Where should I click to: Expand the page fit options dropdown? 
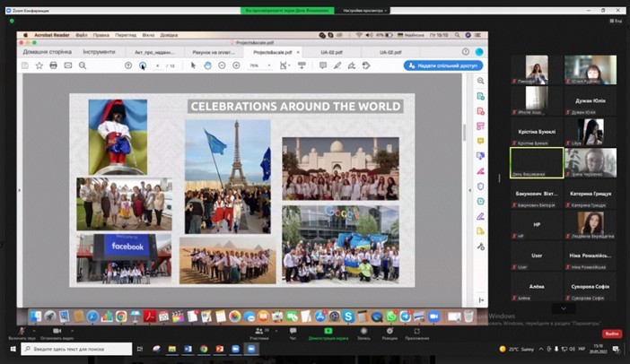pos(287,65)
